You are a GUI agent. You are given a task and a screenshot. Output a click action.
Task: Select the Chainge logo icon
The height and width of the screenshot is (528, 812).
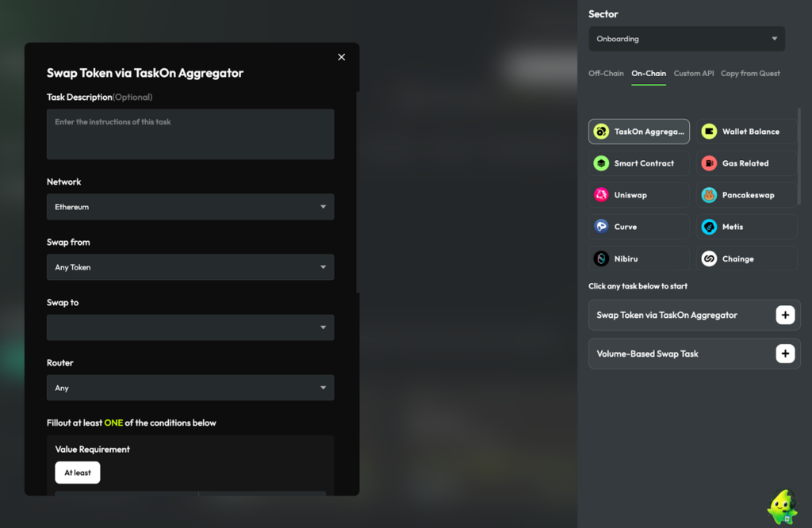[x=709, y=258]
